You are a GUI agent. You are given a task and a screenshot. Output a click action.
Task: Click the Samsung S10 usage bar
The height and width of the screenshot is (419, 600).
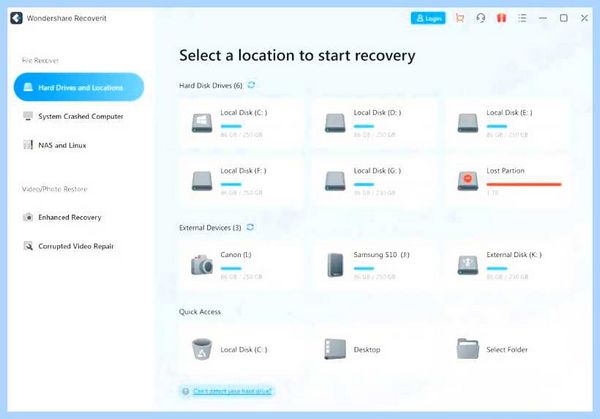point(364,268)
